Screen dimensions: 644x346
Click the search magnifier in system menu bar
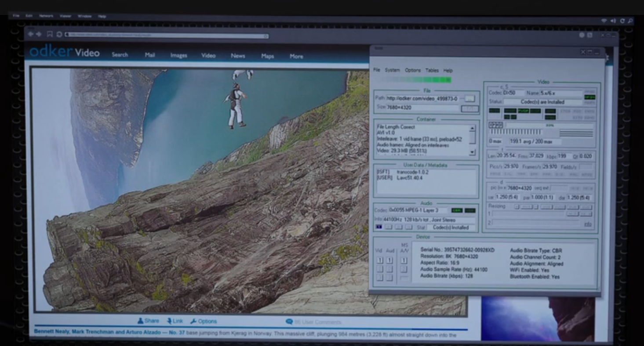(630, 21)
